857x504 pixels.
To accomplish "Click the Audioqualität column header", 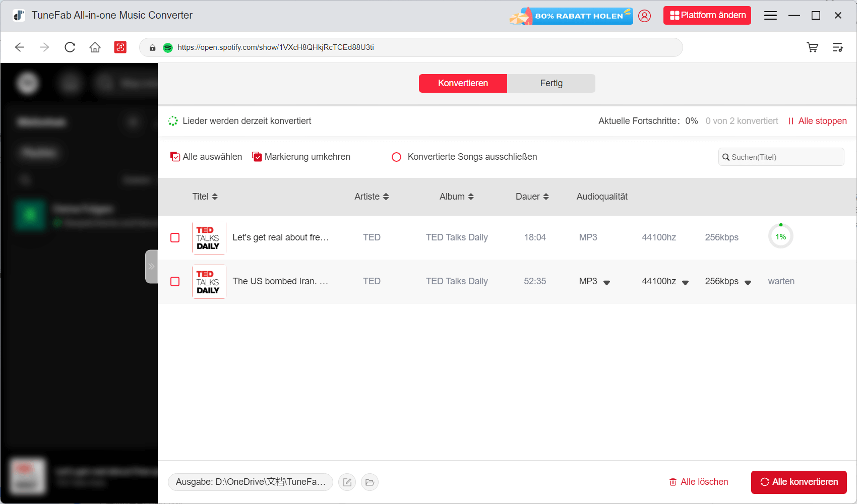I will tap(602, 197).
